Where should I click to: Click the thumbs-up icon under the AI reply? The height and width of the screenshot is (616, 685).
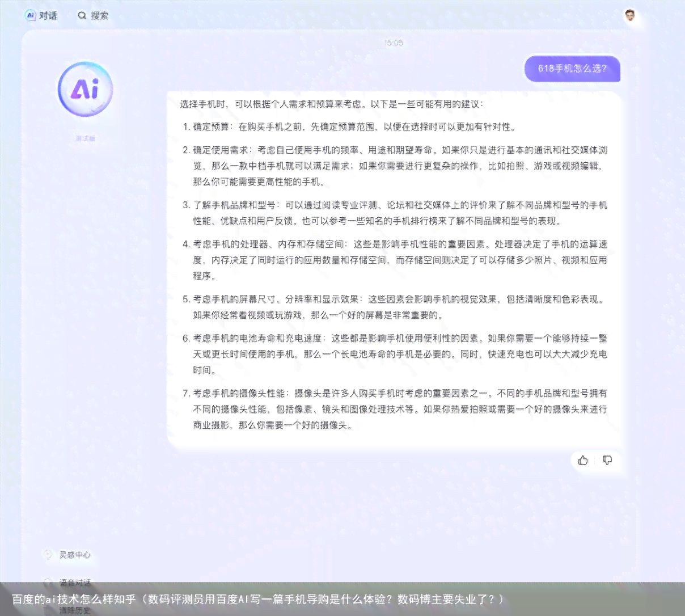[x=583, y=460]
